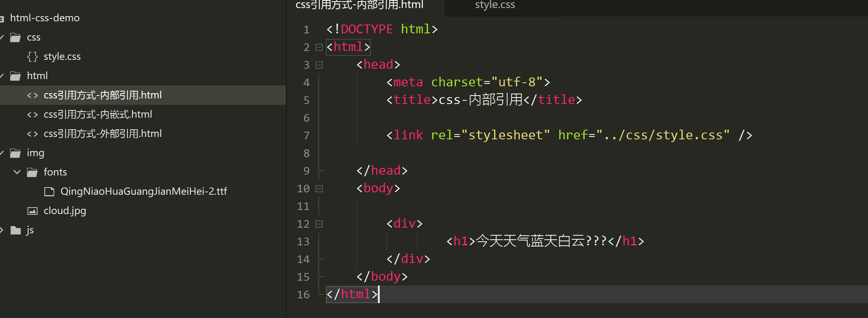Click the js folder icon
The image size is (868, 318).
coord(15,230)
